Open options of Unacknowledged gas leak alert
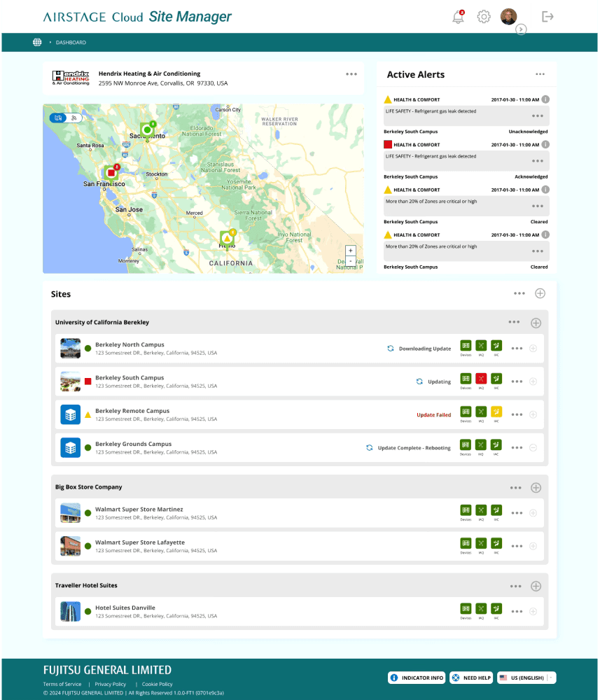 click(x=538, y=116)
